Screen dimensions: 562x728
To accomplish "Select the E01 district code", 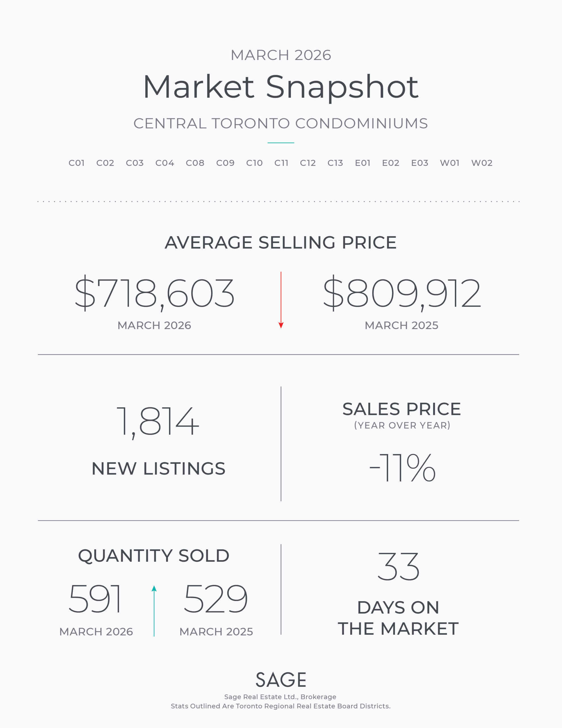I will coord(363,163).
